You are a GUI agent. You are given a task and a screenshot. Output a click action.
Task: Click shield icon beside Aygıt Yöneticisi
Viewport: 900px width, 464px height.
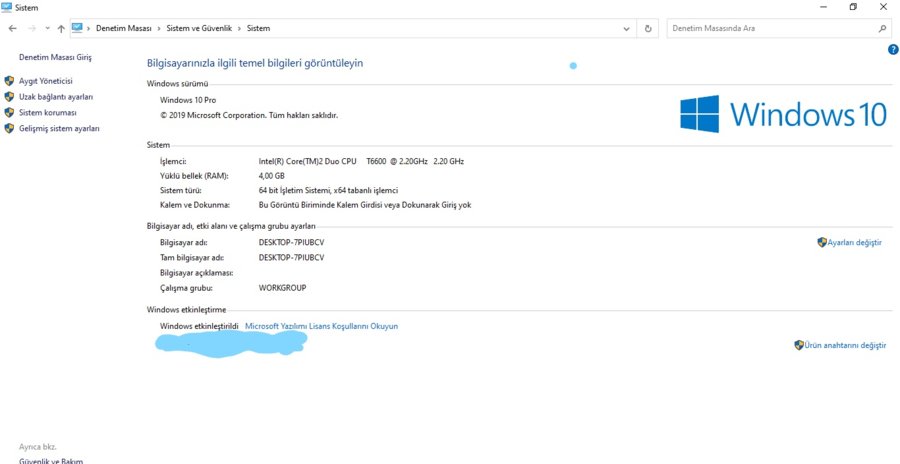tap(9, 81)
